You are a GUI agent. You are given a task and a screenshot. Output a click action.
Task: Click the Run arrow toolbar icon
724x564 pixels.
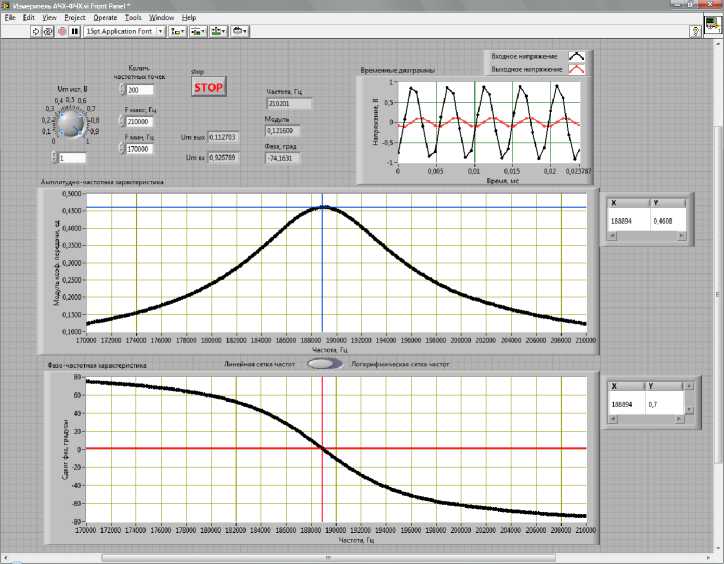37,31
